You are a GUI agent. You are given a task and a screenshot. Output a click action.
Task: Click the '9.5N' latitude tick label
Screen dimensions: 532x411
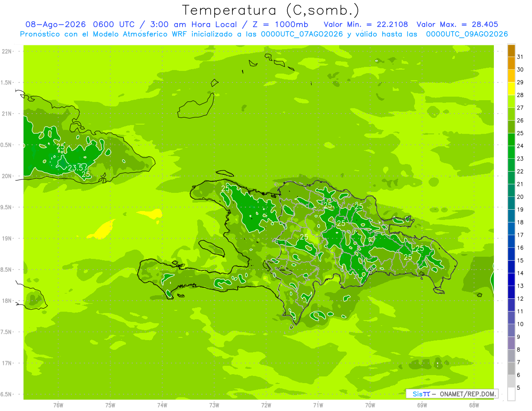pos(6,207)
